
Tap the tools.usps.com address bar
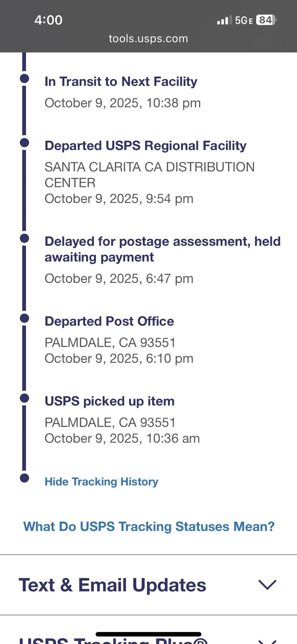(x=148, y=39)
